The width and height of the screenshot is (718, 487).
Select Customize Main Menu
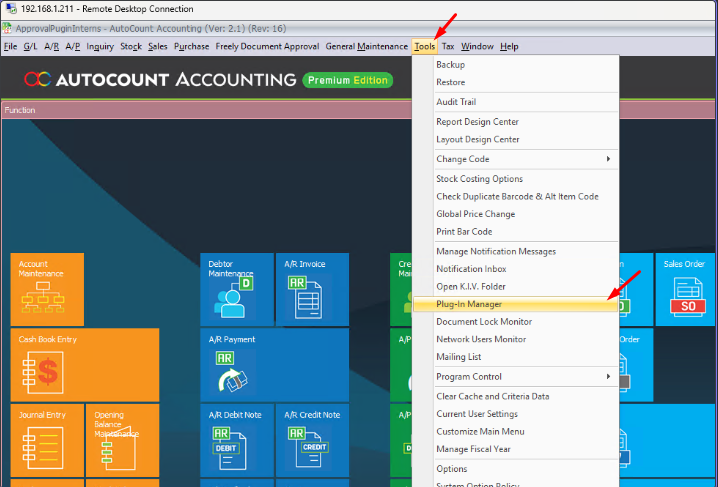click(x=516, y=432)
